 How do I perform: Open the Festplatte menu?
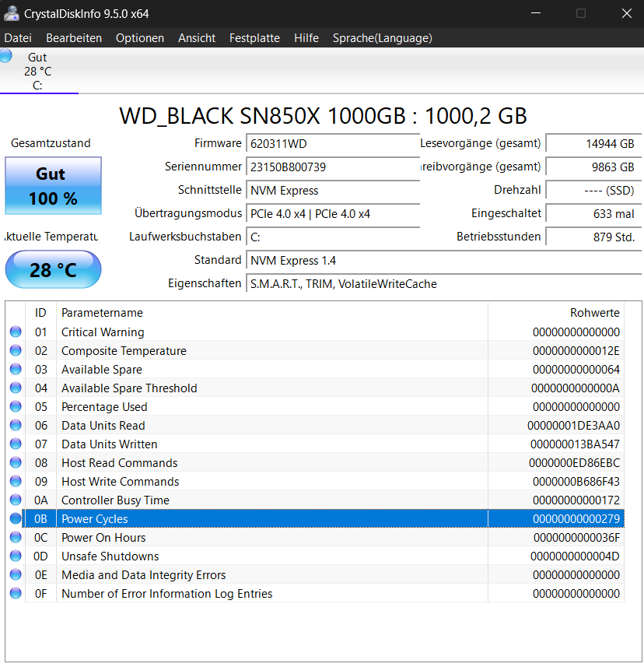(254, 38)
